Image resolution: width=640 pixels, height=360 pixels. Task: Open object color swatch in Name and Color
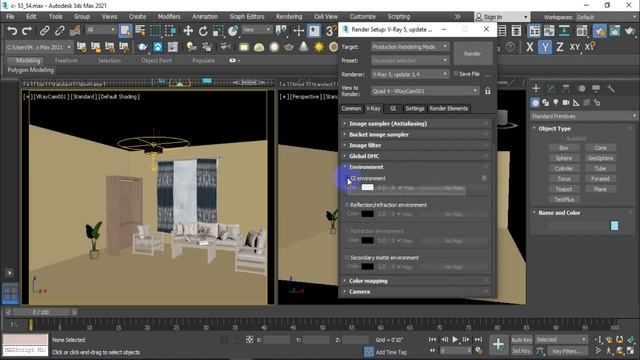point(614,226)
